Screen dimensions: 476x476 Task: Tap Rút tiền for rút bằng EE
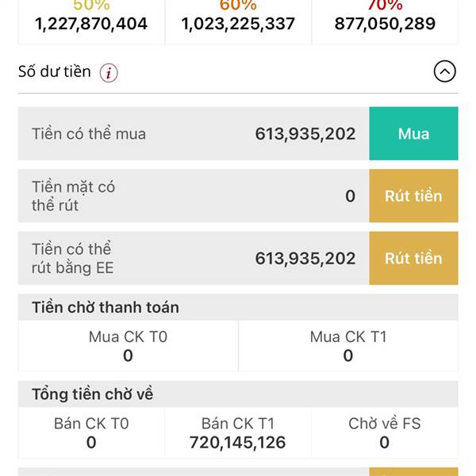click(413, 259)
